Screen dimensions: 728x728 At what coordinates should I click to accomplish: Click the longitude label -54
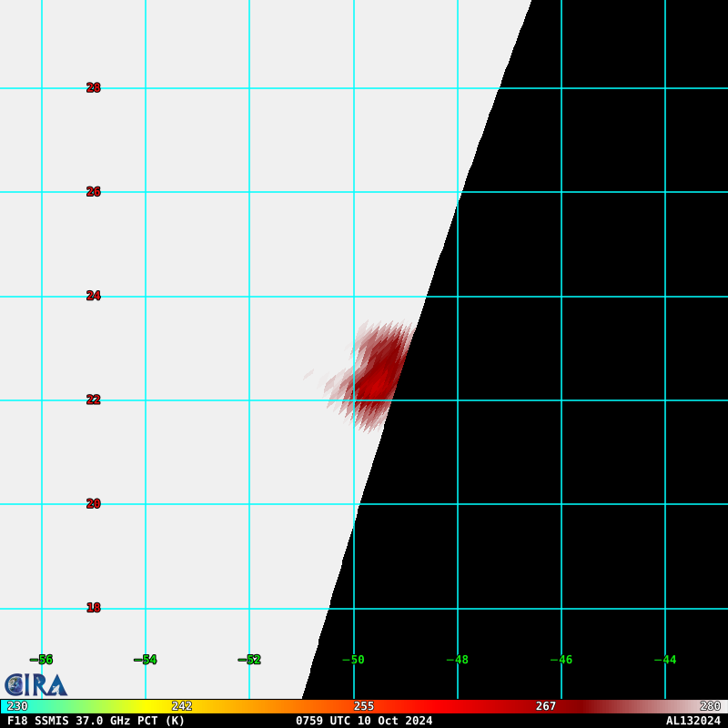click(146, 660)
